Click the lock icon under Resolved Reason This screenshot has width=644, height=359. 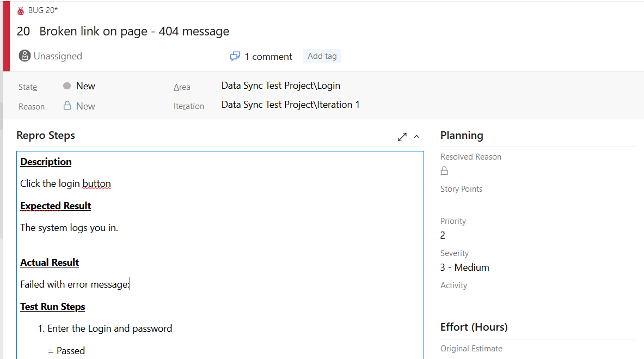point(444,171)
